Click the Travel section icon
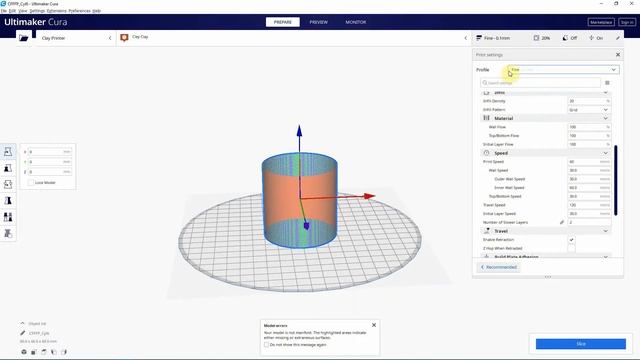640x360 pixels. 487,231
